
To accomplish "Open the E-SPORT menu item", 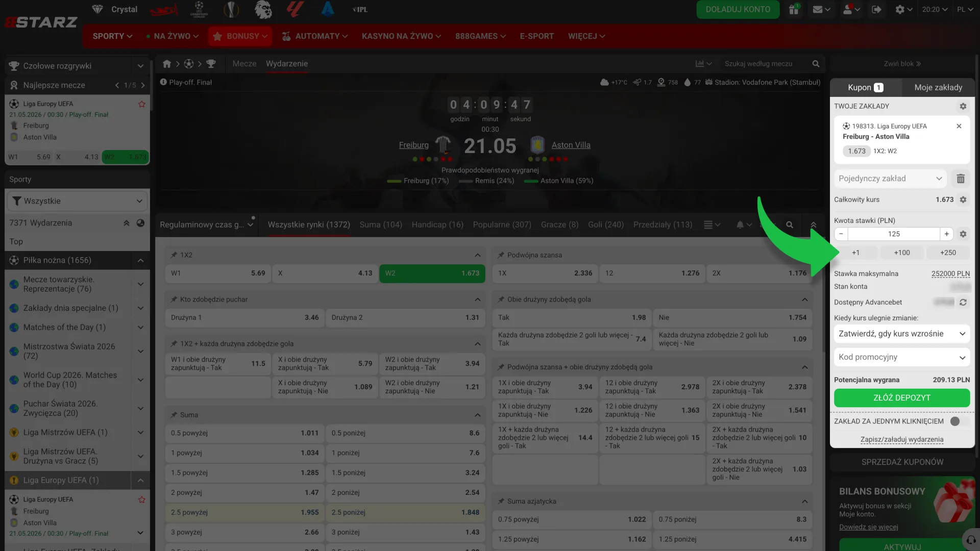I will pyautogui.click(x=536, y=36).
